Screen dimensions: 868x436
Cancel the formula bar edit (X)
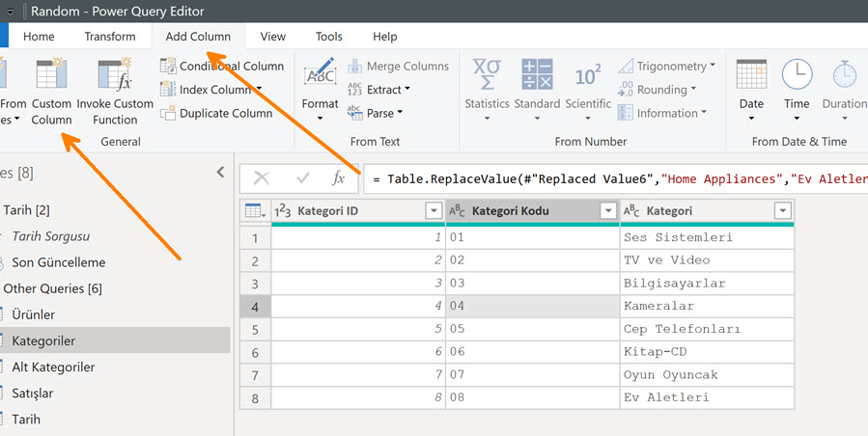(x=262, y=178)
